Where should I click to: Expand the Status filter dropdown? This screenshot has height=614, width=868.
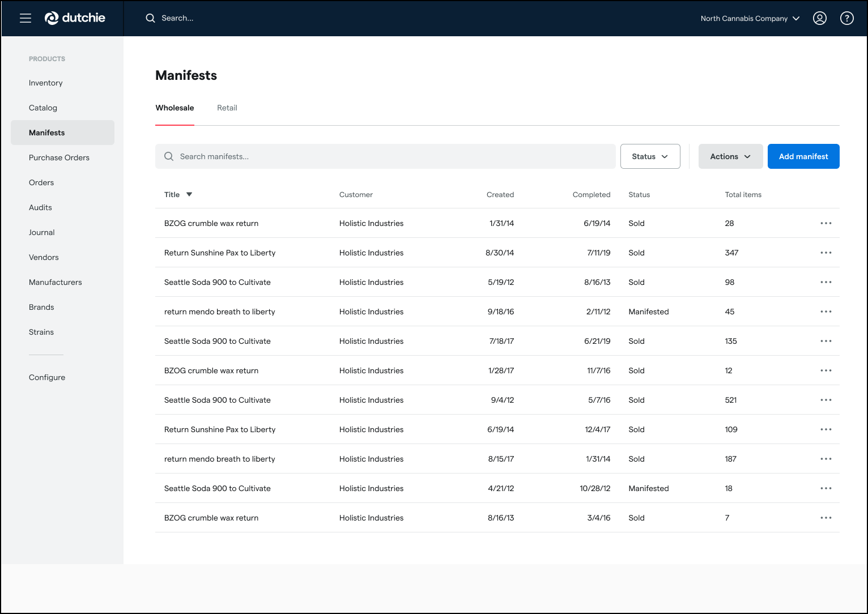650,156
